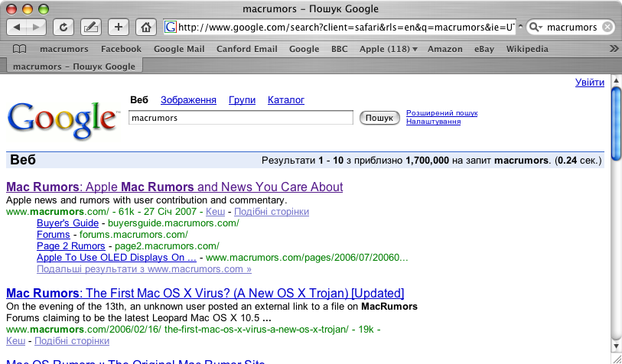Image resolution: width=622 pixels, height=364 pixels.
Task: Go to the Home page icon
Action: pos(145,27)
